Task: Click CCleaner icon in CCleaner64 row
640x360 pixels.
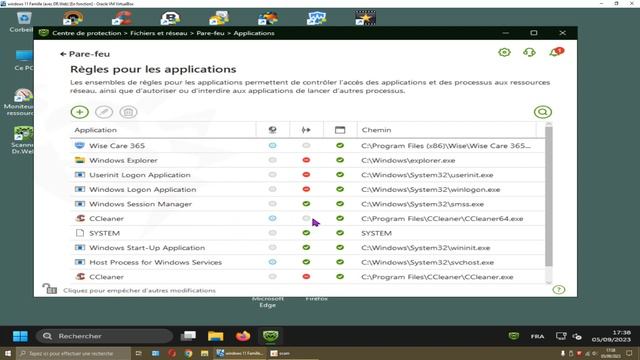Action: pos(80,218)
